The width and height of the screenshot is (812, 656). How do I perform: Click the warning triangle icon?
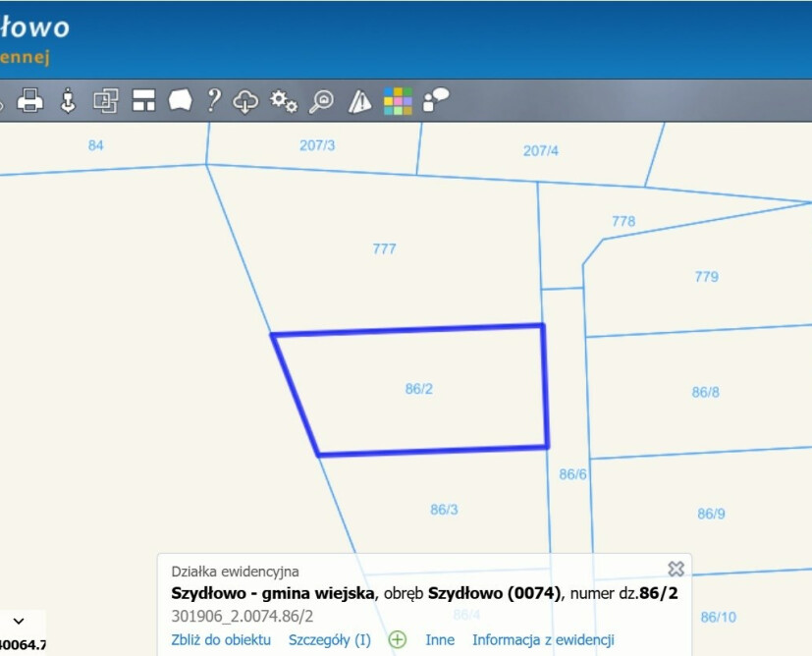click(x=359, y=101)
